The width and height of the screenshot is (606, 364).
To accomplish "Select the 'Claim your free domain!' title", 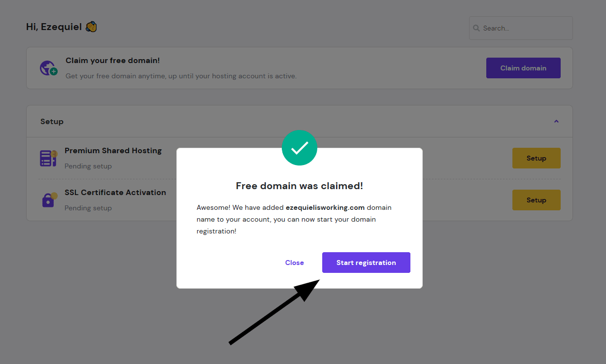I will (112, 61).
